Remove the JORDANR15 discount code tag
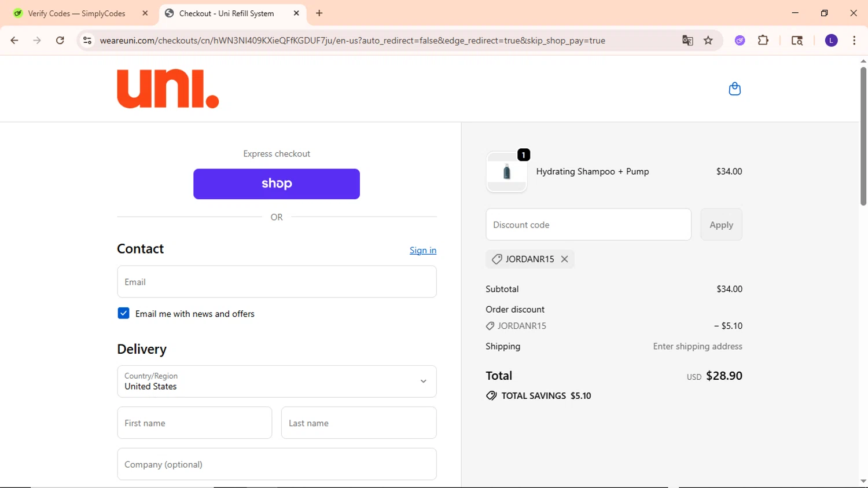The width and height of the screenshot is (868, 488). point(564,259)
